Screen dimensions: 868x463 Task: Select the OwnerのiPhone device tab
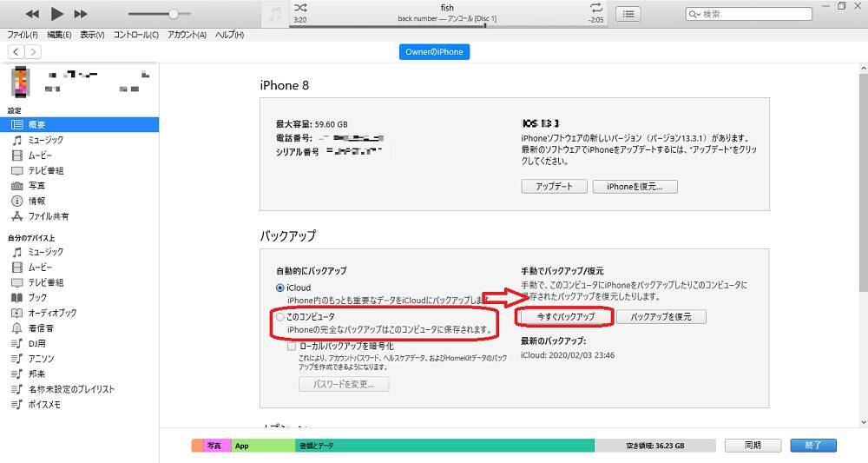[x=434, y=52]
